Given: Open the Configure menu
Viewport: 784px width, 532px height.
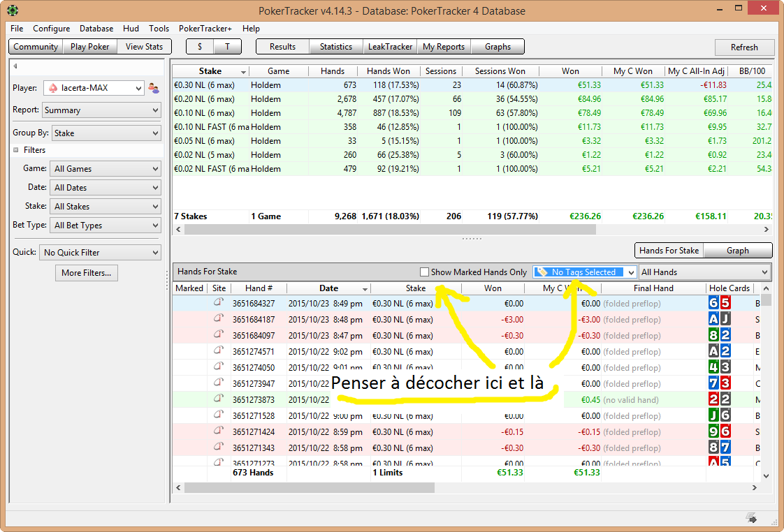Looking at the screenshot, I should pos(52,29).
